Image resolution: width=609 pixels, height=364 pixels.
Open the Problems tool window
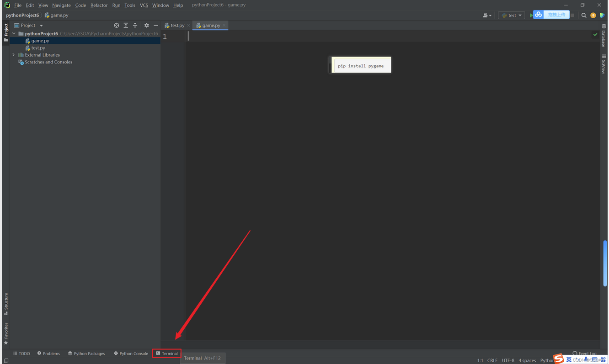click(x=48, y=353)
